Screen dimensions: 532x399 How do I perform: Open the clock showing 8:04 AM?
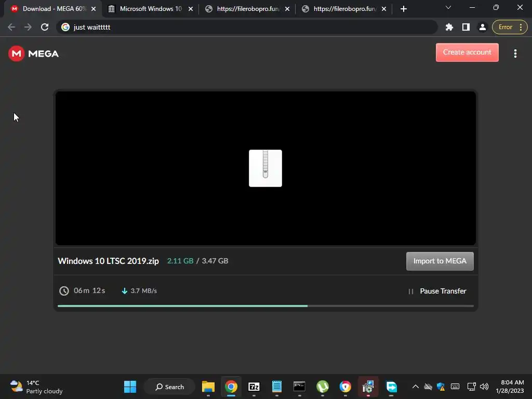pos(510,387)
